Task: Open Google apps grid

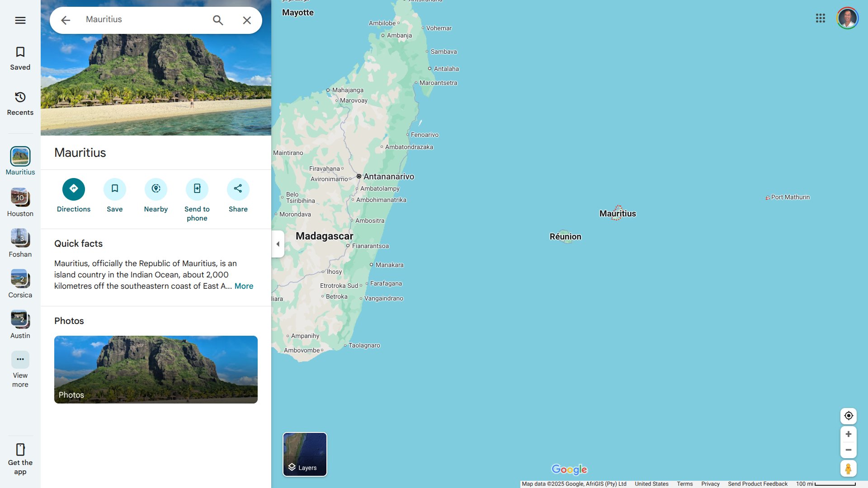Action: tap(821, 18)
